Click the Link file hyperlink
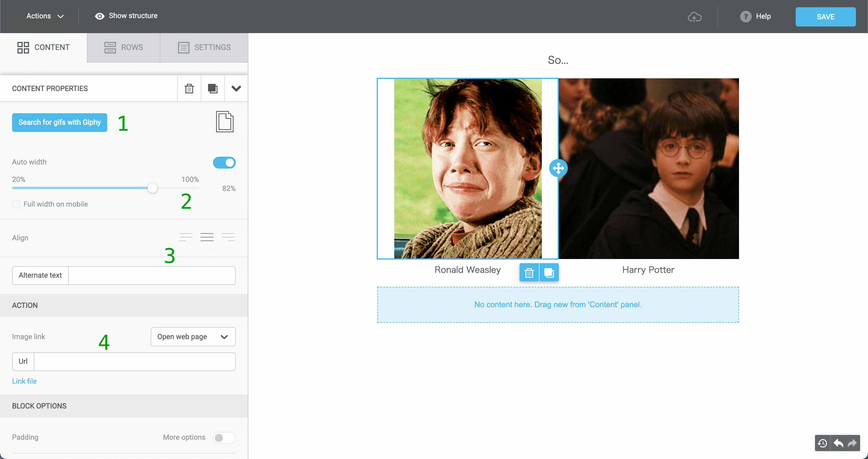The image size is (868, 459). point(24,381)
